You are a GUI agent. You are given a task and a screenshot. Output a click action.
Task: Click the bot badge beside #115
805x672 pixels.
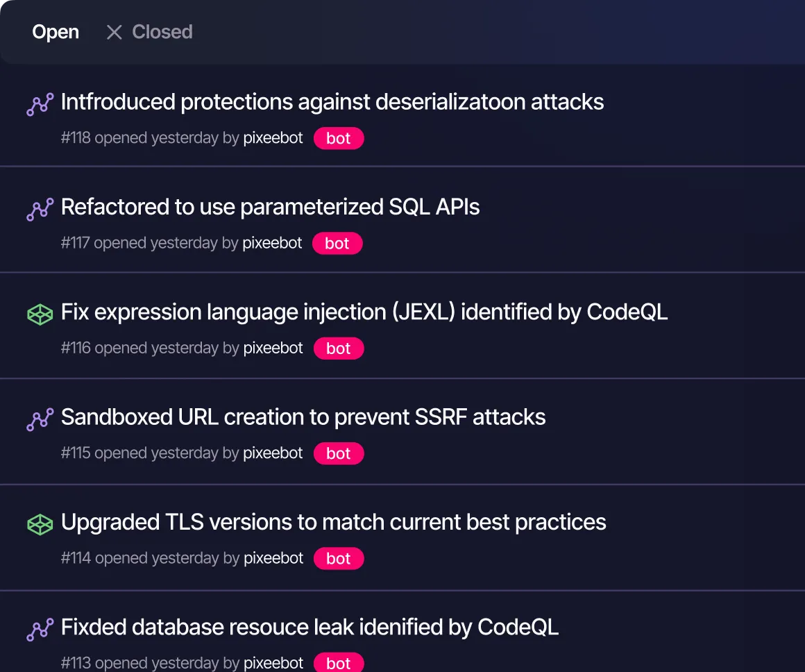coord(338,453)
